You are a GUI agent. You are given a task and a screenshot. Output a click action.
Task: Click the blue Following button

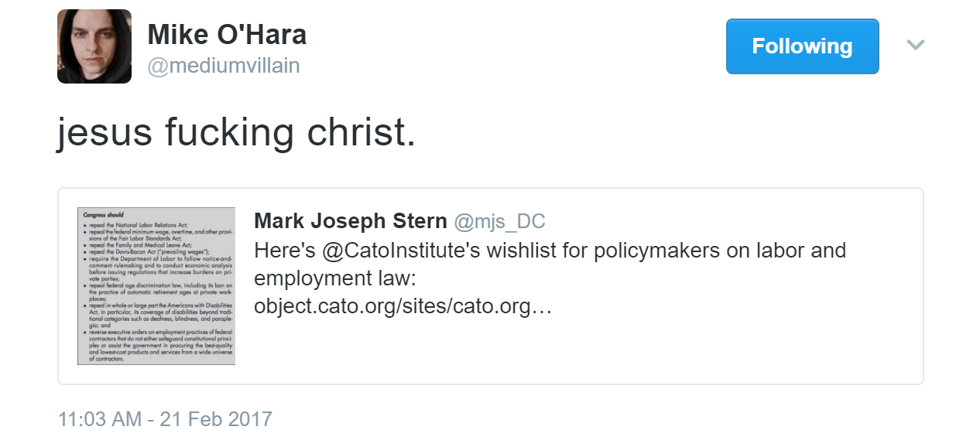click(x=802, y=46)
